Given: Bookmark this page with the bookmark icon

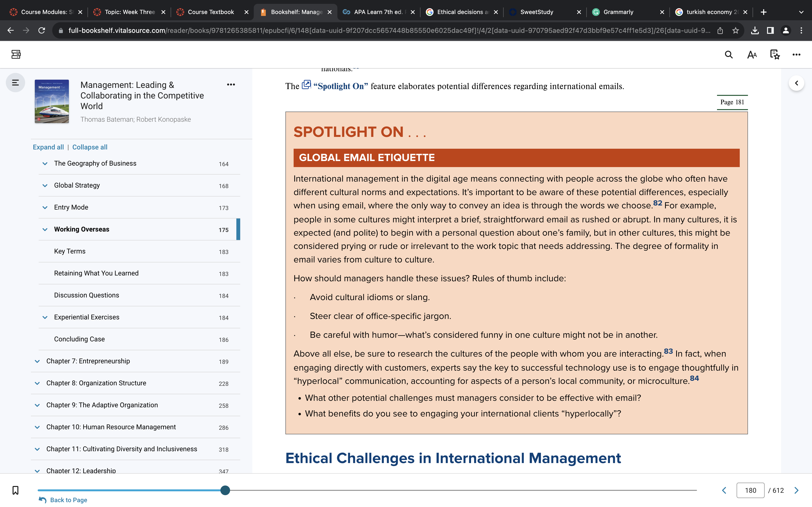Looking at the screenshot, I should coord(15,490).
